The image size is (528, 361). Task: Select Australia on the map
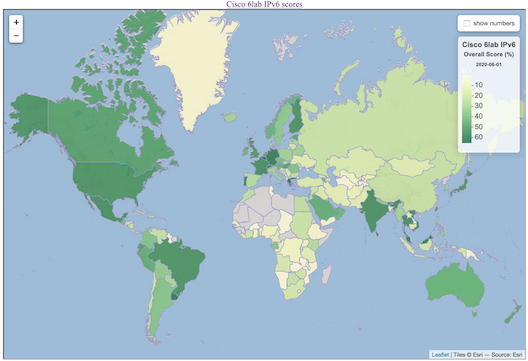point(455,286)
